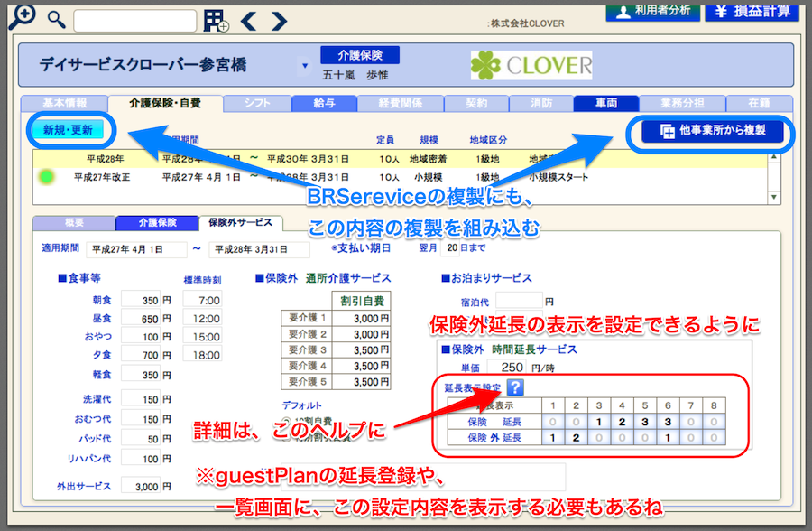Open the 損益計算 button
This screenshot has height=531, width=812.
[752, 12]
